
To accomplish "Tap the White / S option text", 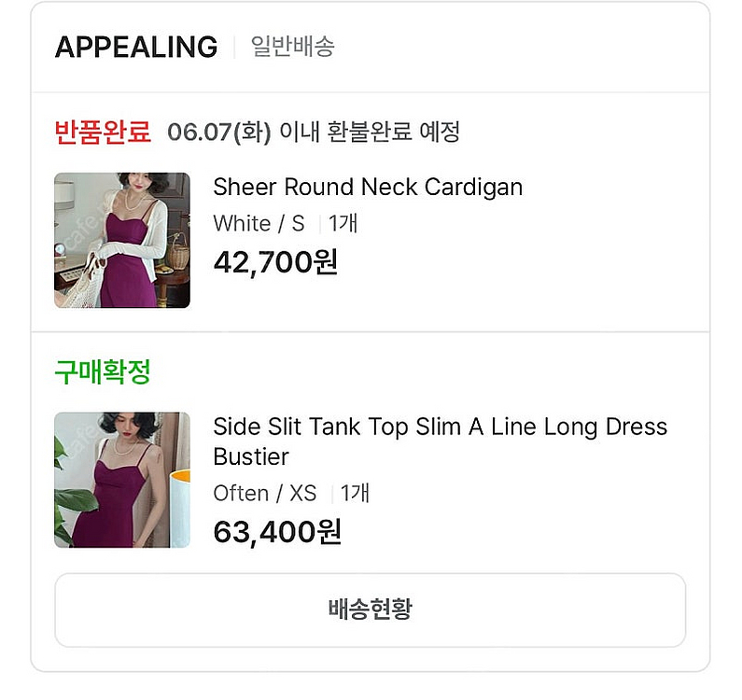I will (x=259, y=223).
